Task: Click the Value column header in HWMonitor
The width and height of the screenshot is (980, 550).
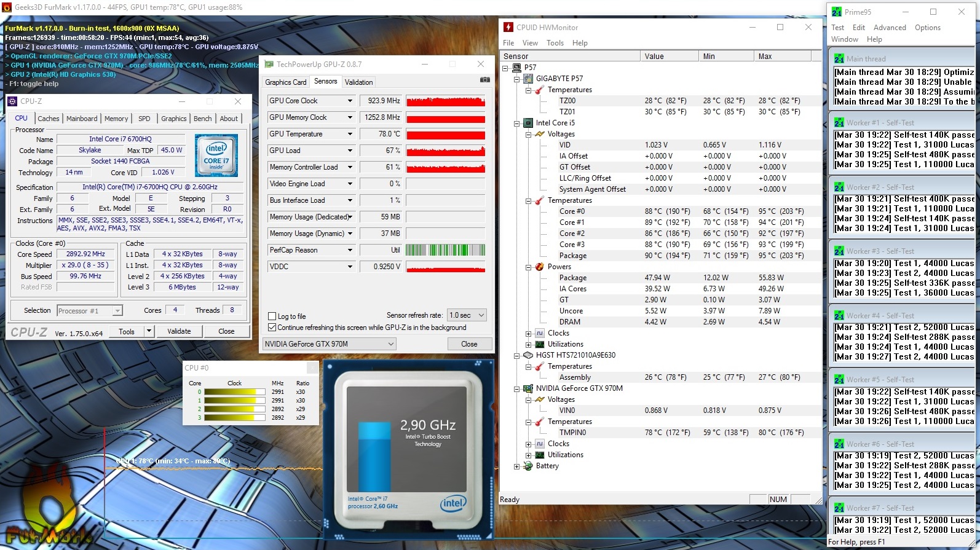Action: coord(669,56)
